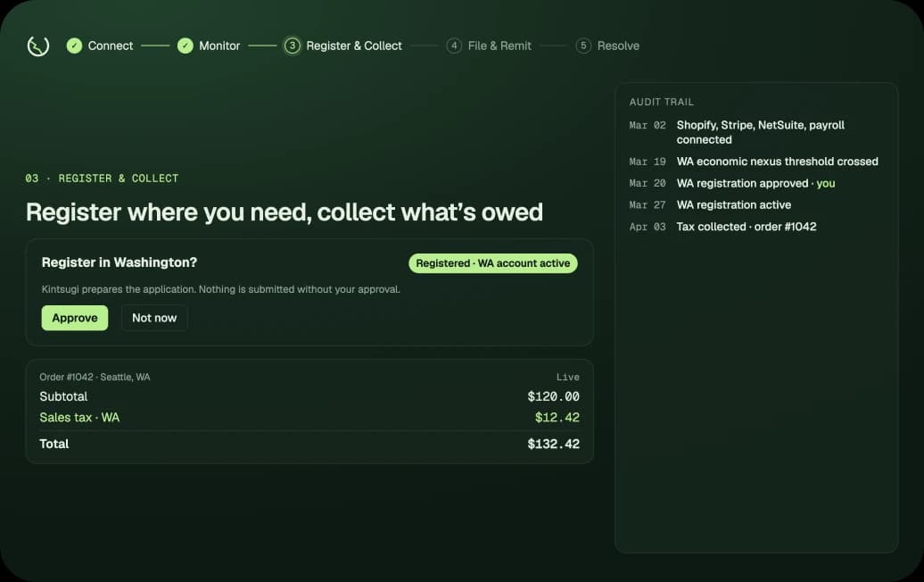The height and width of the screenshot is (582, 924).
Task: Click the Sales tax · WA label
Action: tap(79, 418)
